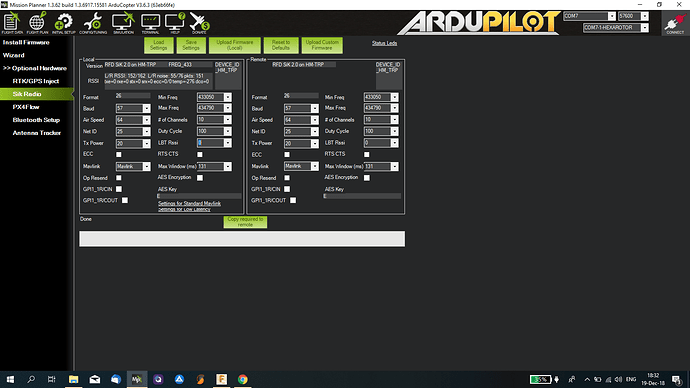Open the Initial Setup gear icon
Viewport: 690px width, 388px height.
[64, 23]
